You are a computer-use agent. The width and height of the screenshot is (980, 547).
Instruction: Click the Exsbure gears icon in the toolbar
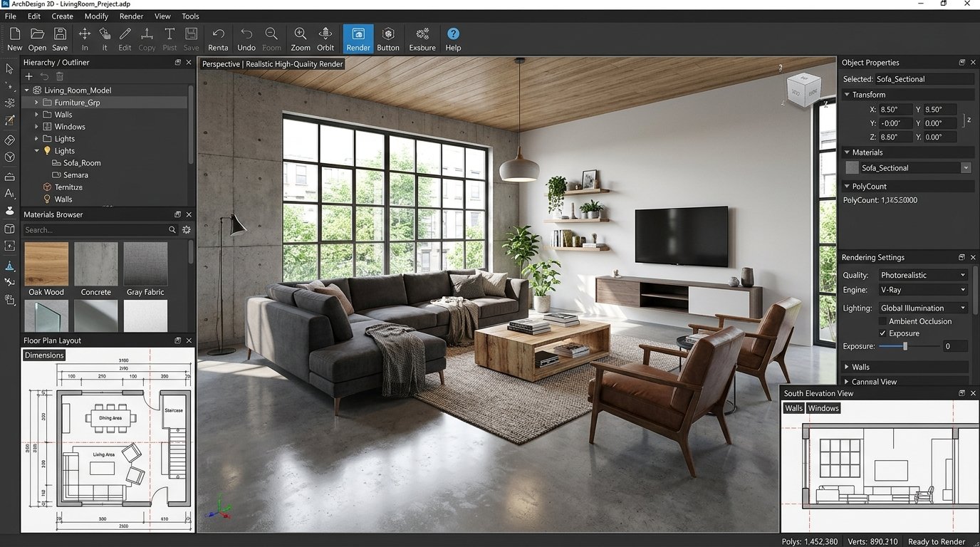pyautogui.click(x=422, y=33)
